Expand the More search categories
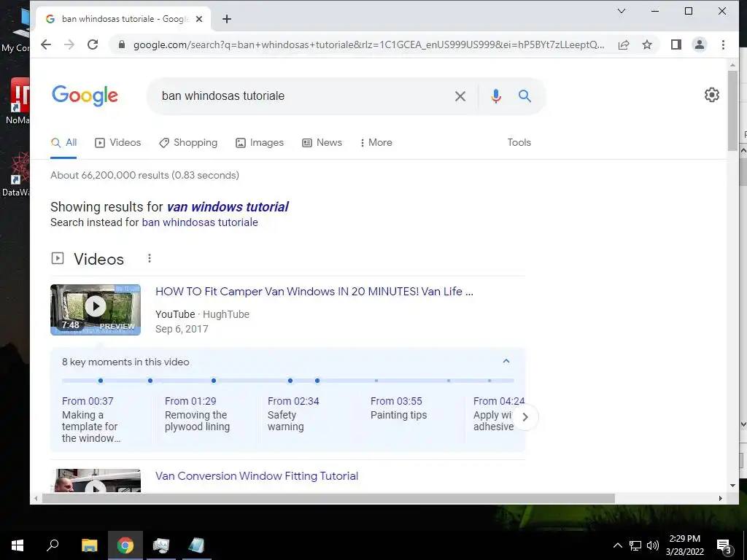Viewport: 747px width, 560px height. (x=376, y=142)
